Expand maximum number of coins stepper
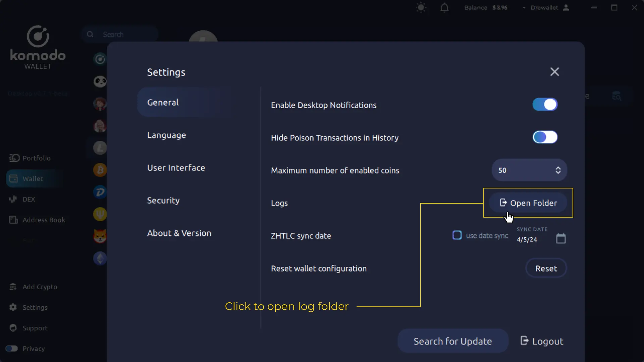The image size is (644, 362). (x=558, y=170)
